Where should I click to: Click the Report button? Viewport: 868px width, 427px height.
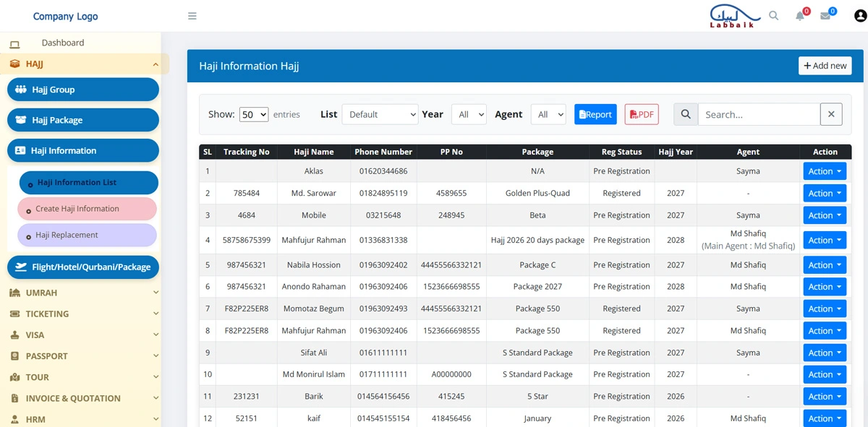[x=595, y=114]
